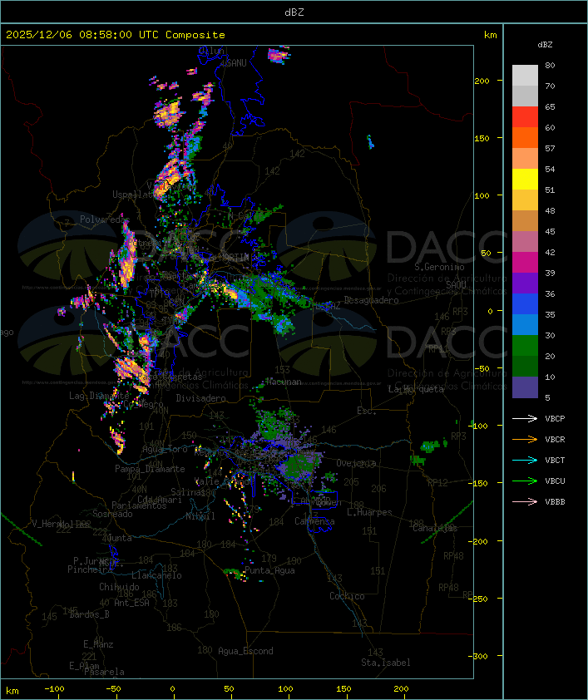This screenshot has height=700, width=588.
Task: Click the S.Geronimo map label
Action: coord(439,267)
